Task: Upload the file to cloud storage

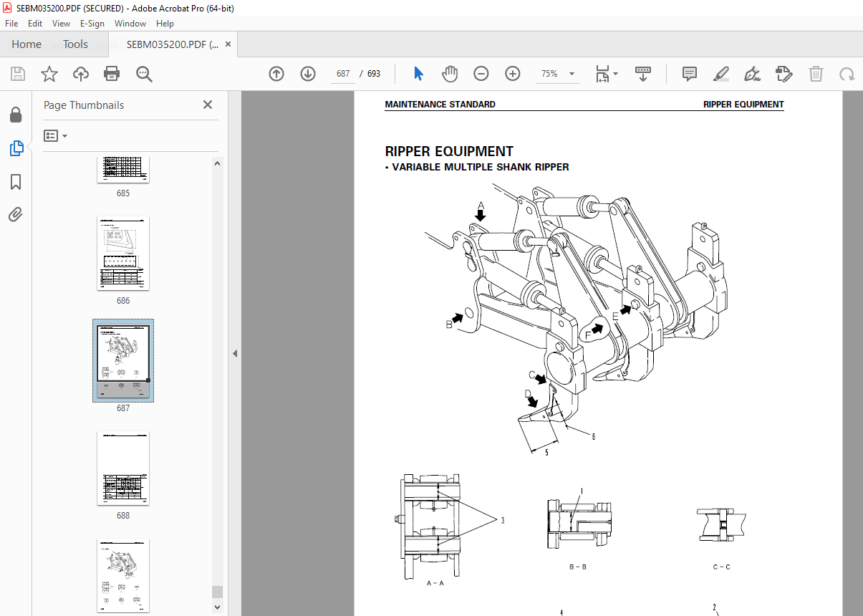Action: [80, 74]
